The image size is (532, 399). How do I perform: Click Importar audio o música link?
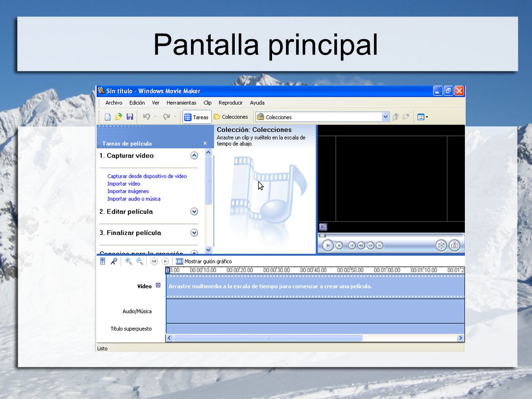[134, 199]
